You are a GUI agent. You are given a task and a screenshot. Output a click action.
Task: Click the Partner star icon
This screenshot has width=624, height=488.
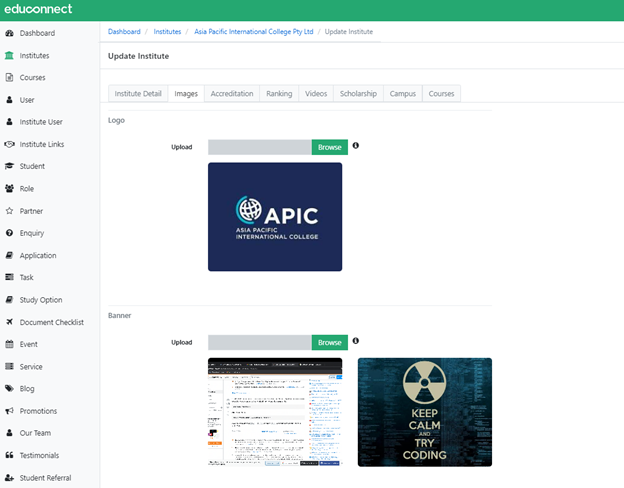[x=9, y=211]
